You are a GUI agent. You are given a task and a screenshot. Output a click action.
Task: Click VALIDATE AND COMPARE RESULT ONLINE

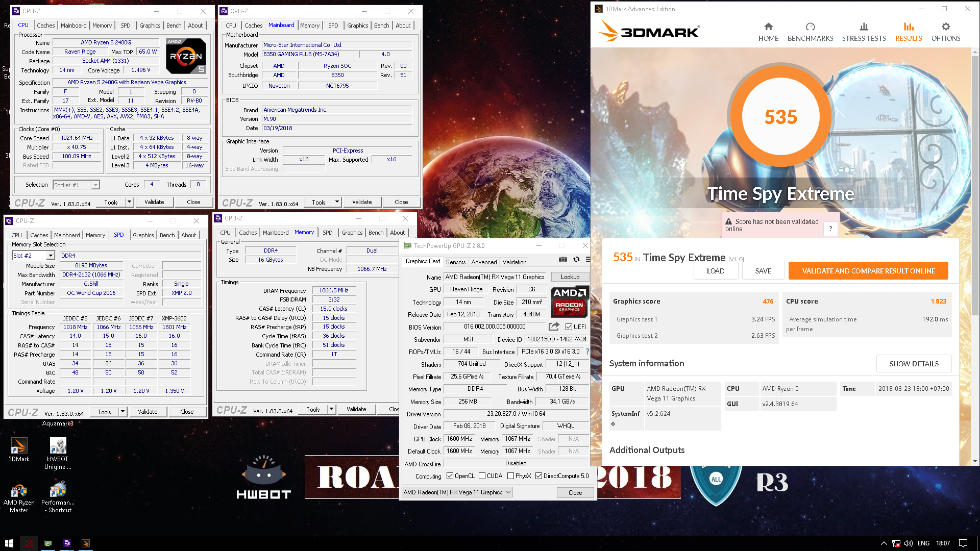click(868, 271)
